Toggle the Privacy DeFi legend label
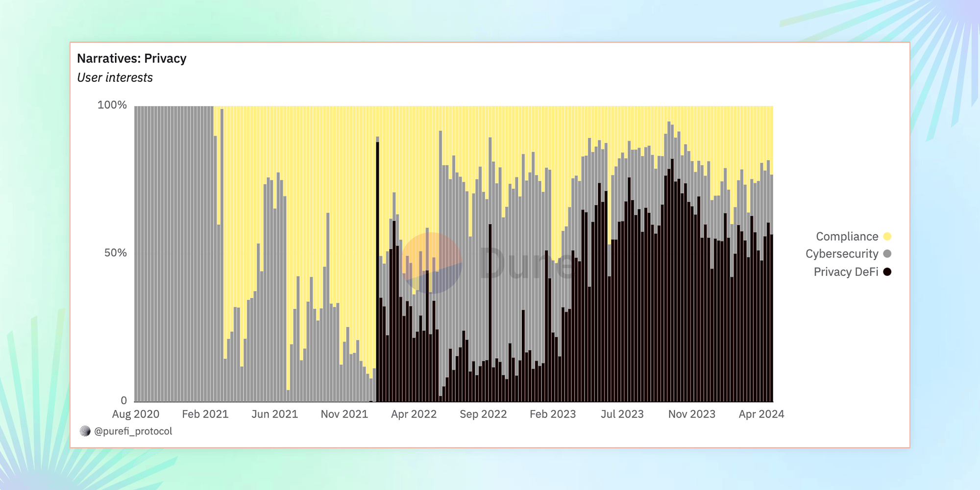Screen dimensions: 980x490 846,272
